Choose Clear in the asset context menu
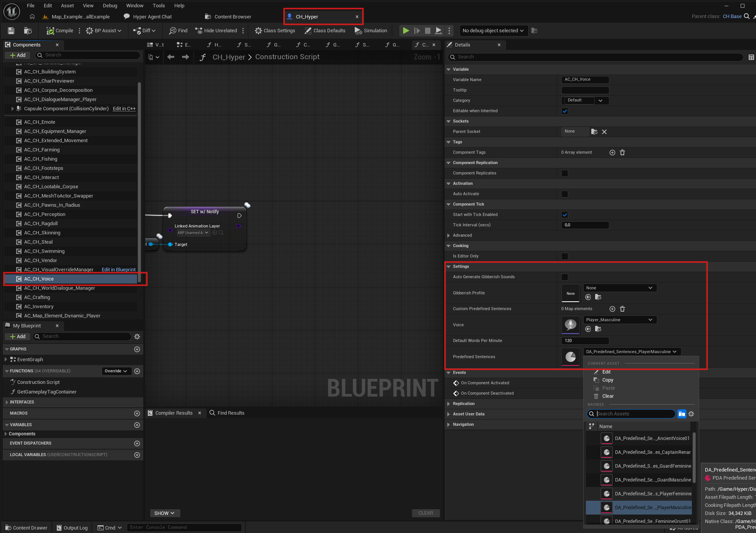This screenshot has width=756, height=533. (608, 396)
